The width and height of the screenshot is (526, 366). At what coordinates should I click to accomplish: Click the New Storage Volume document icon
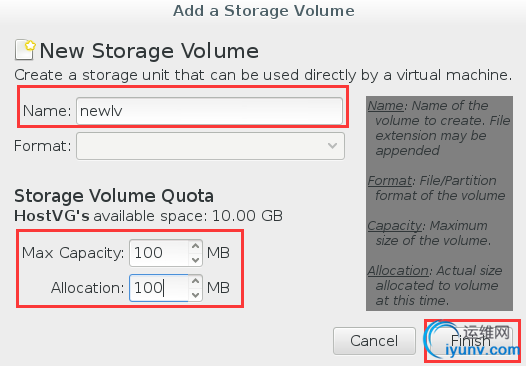click(25, 50)
